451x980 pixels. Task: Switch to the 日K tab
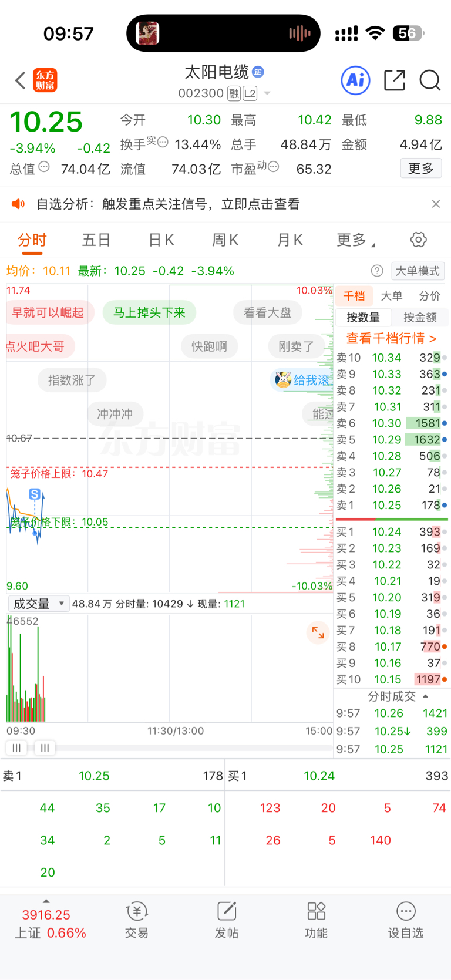(161, 240)
